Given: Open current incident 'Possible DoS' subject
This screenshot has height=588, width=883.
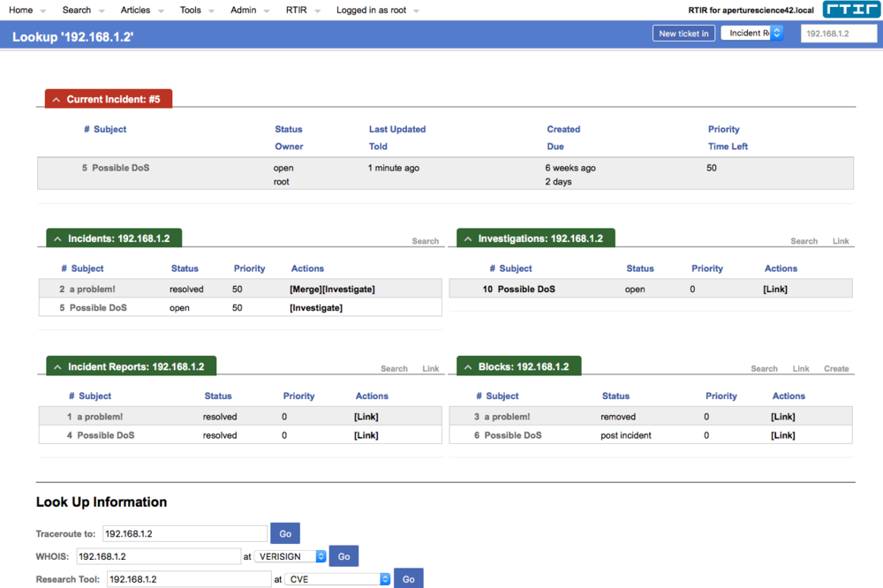Looking at the screenshot, I should (120, 168).
